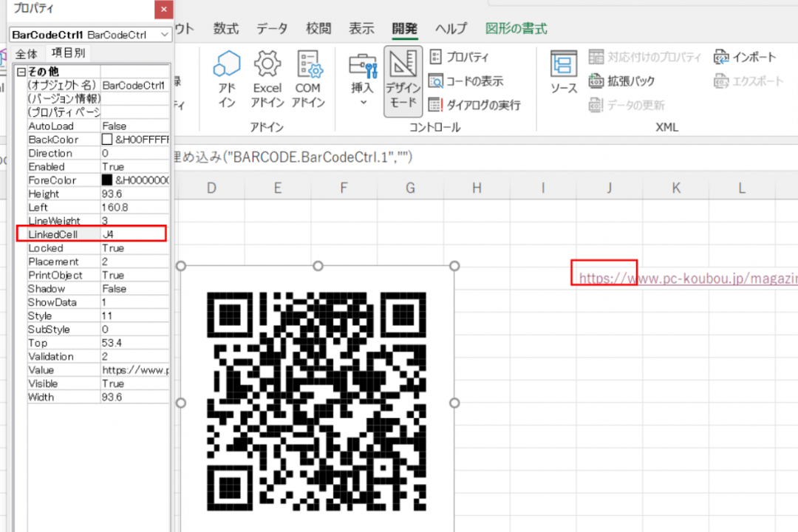
Task: Select the Style value 11
Action: click(x=135, y=316)
